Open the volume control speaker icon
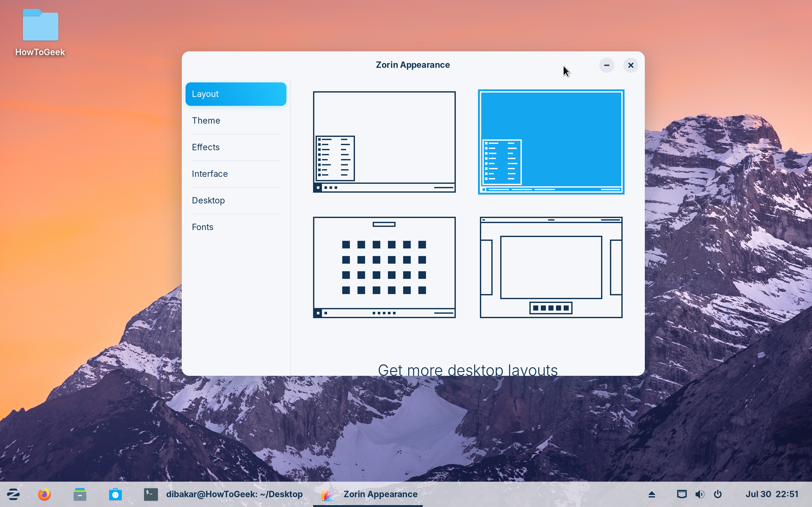The image size is (812, 507). click(x=700, y=494)
